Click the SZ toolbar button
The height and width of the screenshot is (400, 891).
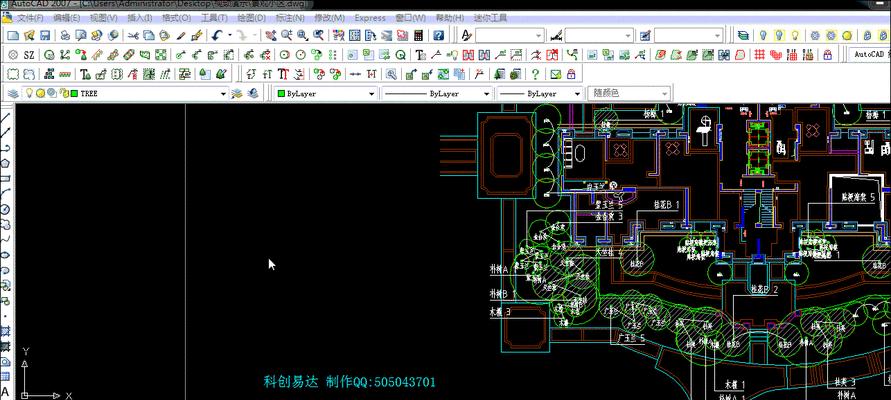[x=29, y=55]
